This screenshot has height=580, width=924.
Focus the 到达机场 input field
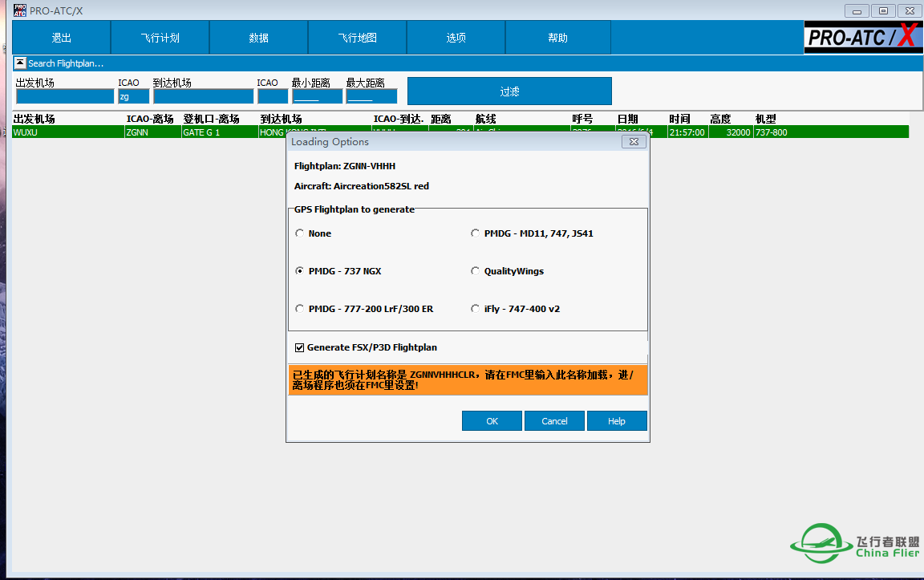point(203,96)
